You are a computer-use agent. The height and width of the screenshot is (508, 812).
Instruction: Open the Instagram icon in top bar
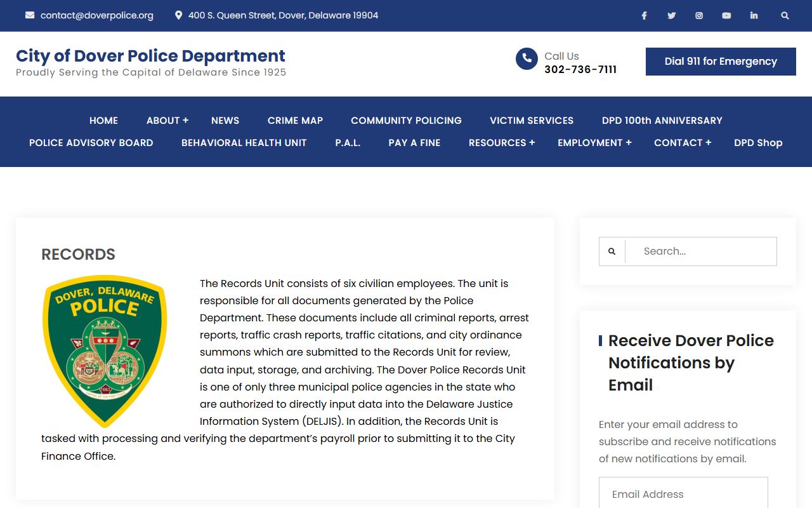(x=699, y=16)
